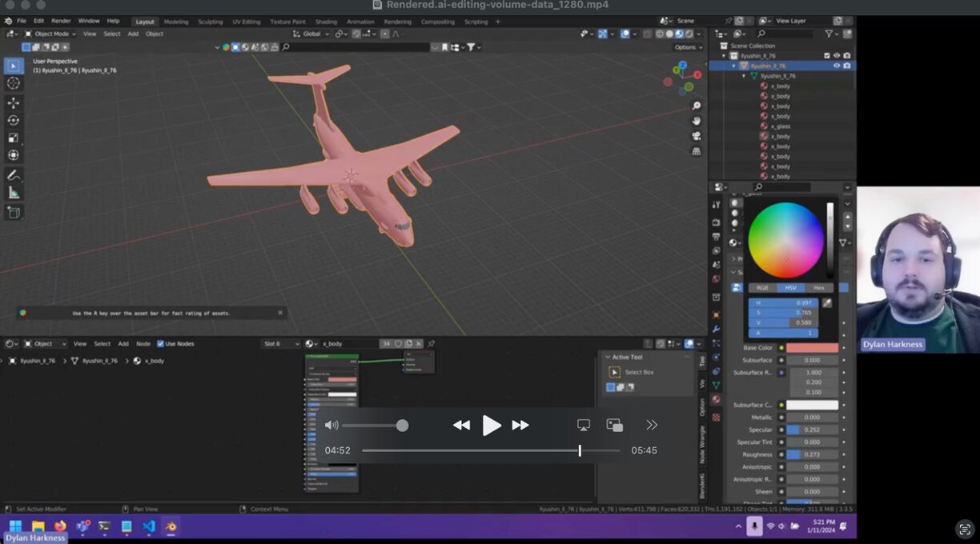
Task: Click picture-in-picture icon in video player
Action: (615, 425)
